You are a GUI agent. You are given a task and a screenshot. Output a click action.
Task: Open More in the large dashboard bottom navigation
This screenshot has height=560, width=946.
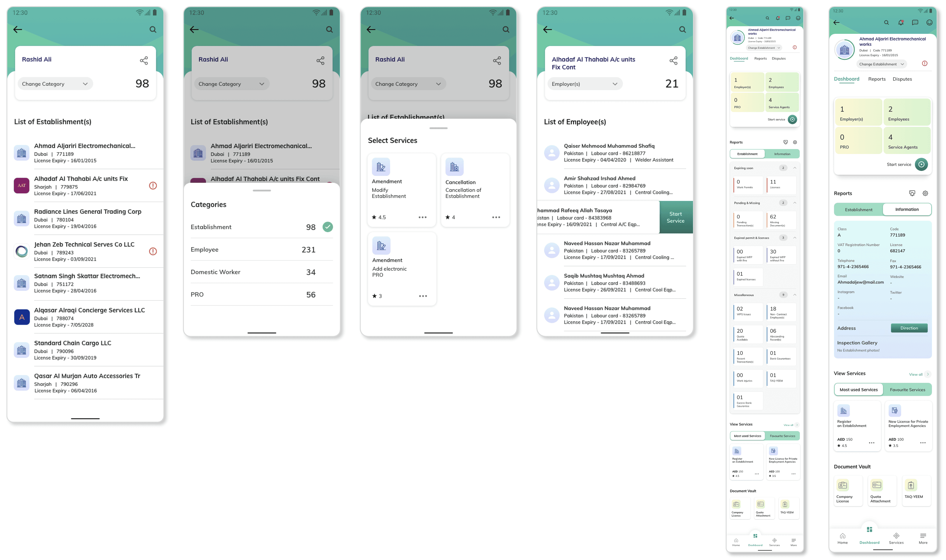pos(923,538)
